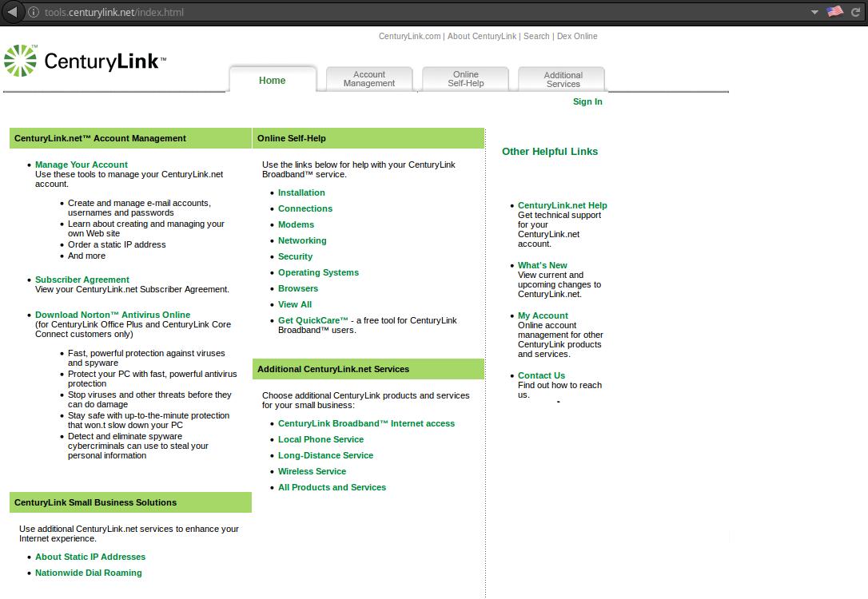Screen dimensions: 868x599
Task: Click the Get QuickCare link
Action: [313, 321]
